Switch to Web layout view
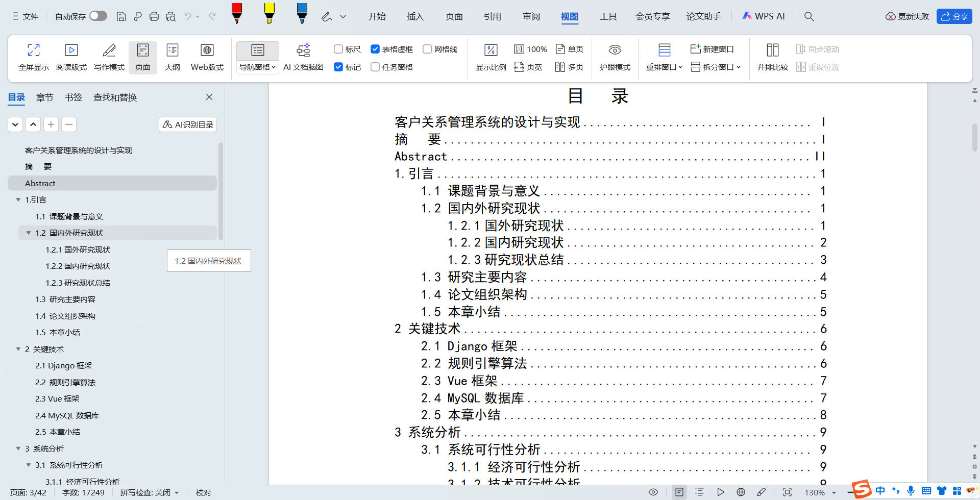Viewport: 980px width, 500px height. point(207,57)
